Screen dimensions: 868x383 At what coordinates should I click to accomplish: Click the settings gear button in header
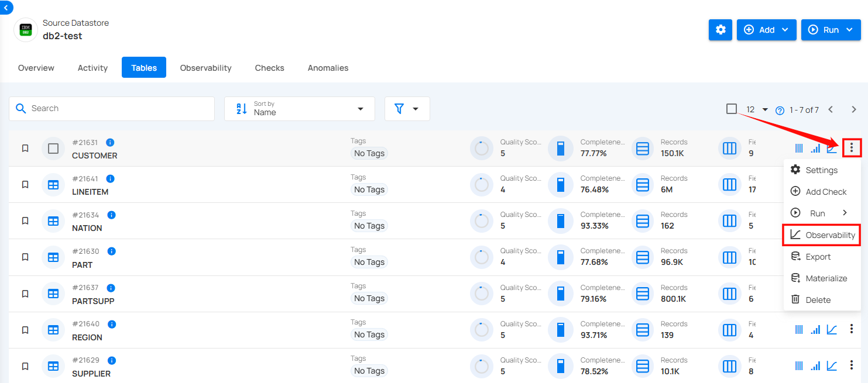pos(720,30)
